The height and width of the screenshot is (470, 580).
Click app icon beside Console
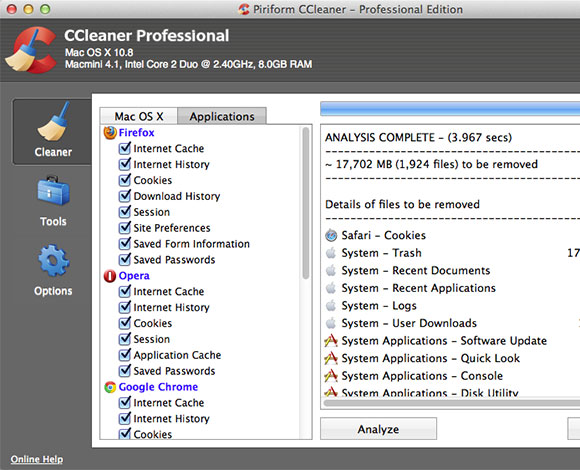pos(331,376)
